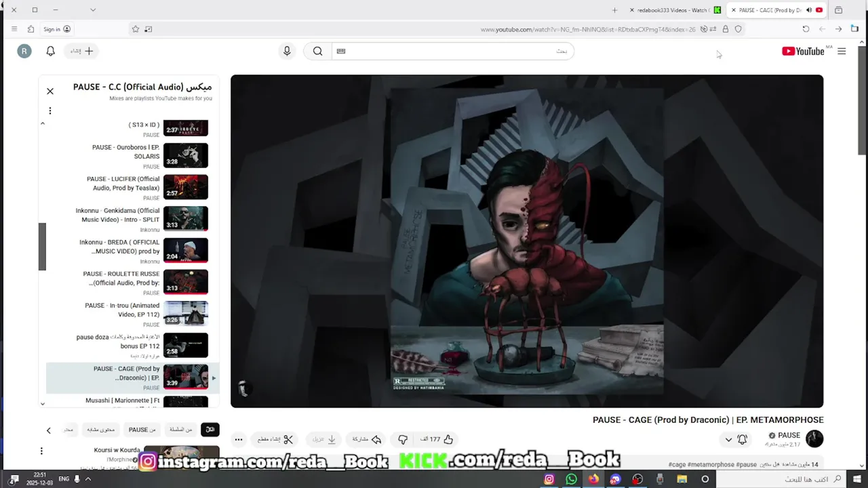Open the #metamorphose hashtag link

(711, 465)
